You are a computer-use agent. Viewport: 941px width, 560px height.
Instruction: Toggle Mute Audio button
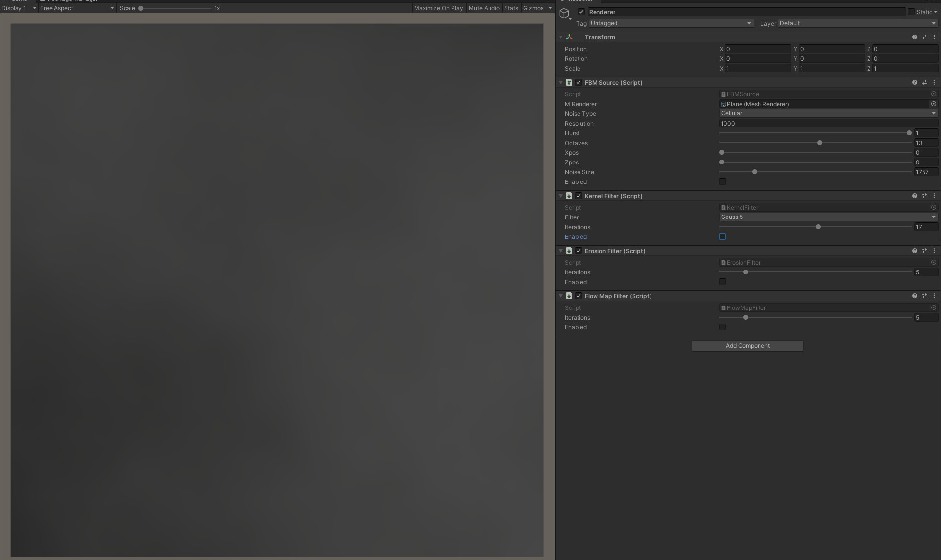(484, 8)
